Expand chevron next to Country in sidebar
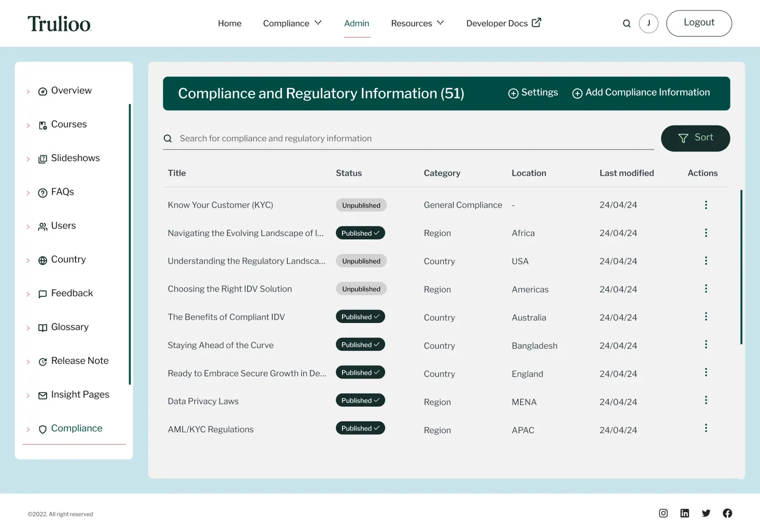The height and width of the screenshot is (532, 760). pyautogui.click(x=28, y=261)
